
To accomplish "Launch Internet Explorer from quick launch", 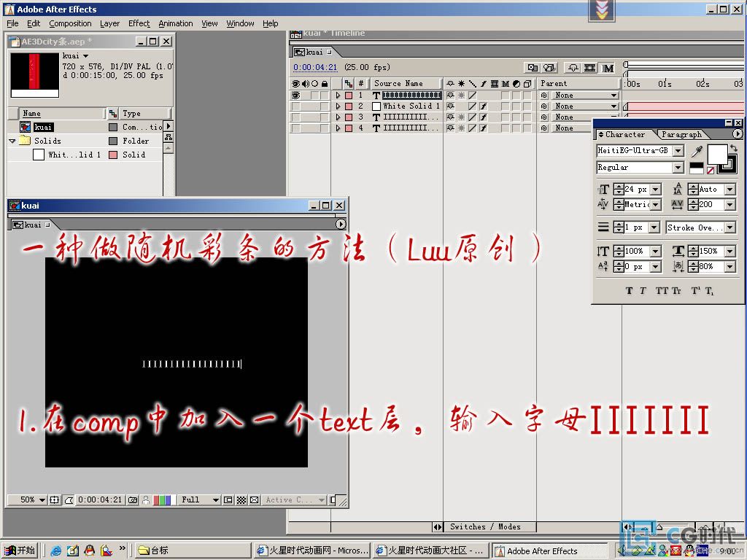I will [55, 551].
